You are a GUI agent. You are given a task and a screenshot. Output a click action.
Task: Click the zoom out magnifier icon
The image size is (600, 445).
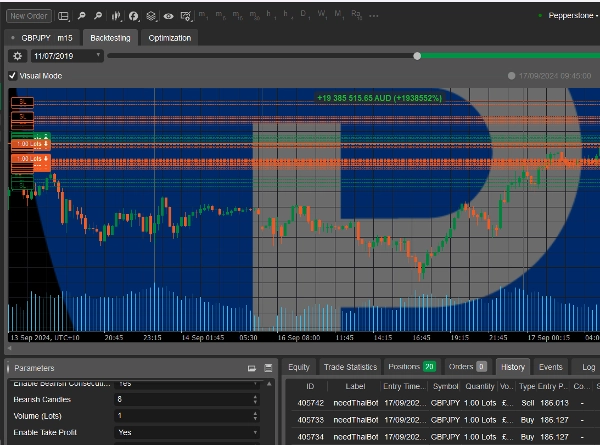pyautogui.click(x=96, y=16)
